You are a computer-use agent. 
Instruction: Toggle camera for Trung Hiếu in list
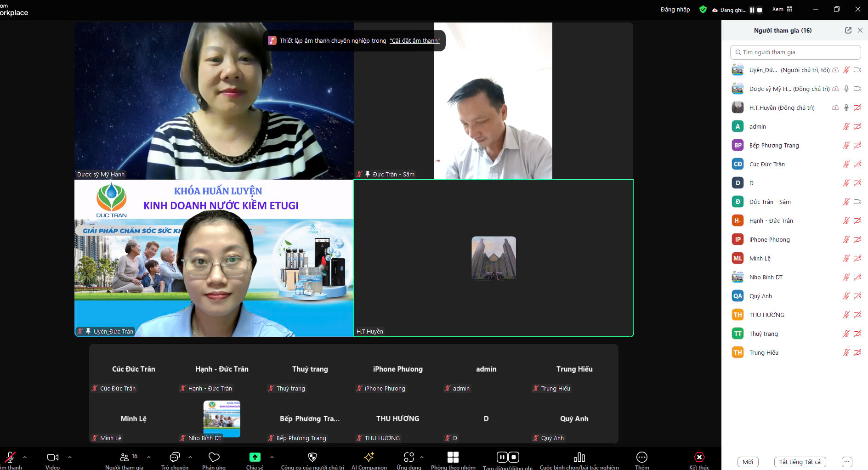[857, 352]
